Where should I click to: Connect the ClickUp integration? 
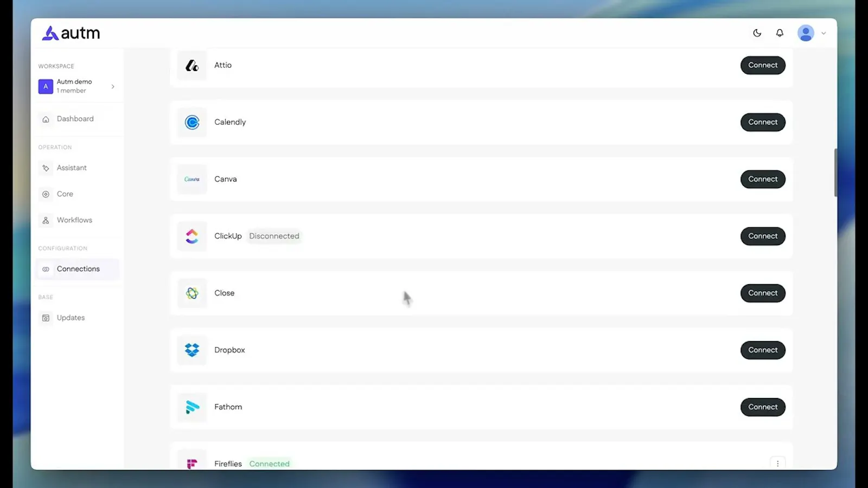763,236
